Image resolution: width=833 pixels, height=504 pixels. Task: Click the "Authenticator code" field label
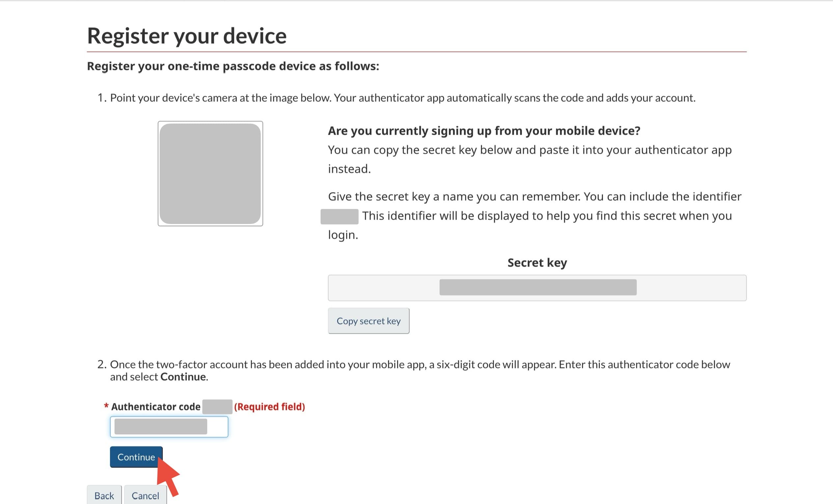coord(156,406)
